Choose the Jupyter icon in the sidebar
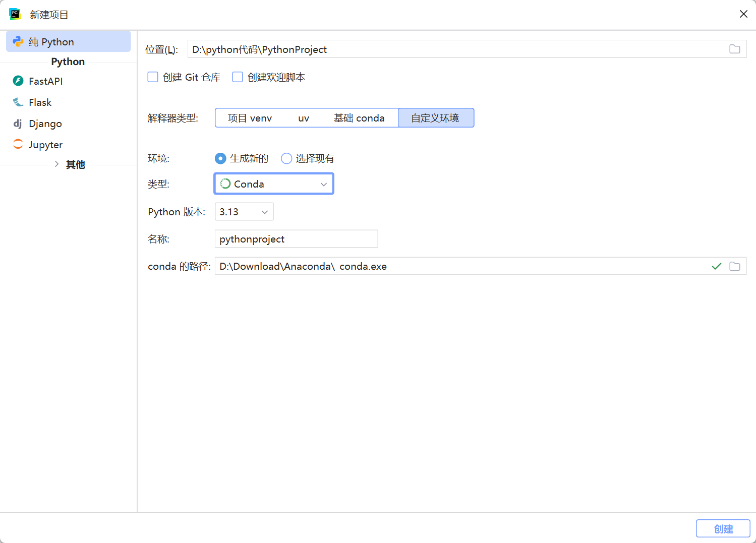756x543 pixels. point(18,145)
